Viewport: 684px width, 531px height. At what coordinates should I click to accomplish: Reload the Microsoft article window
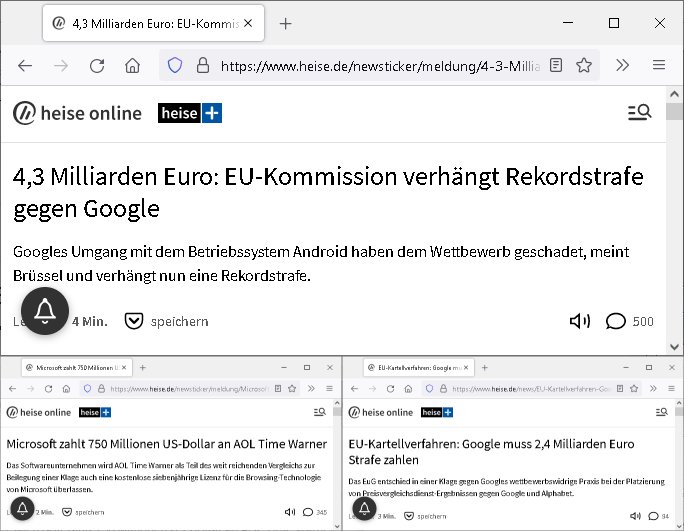[x=48, y=389]
